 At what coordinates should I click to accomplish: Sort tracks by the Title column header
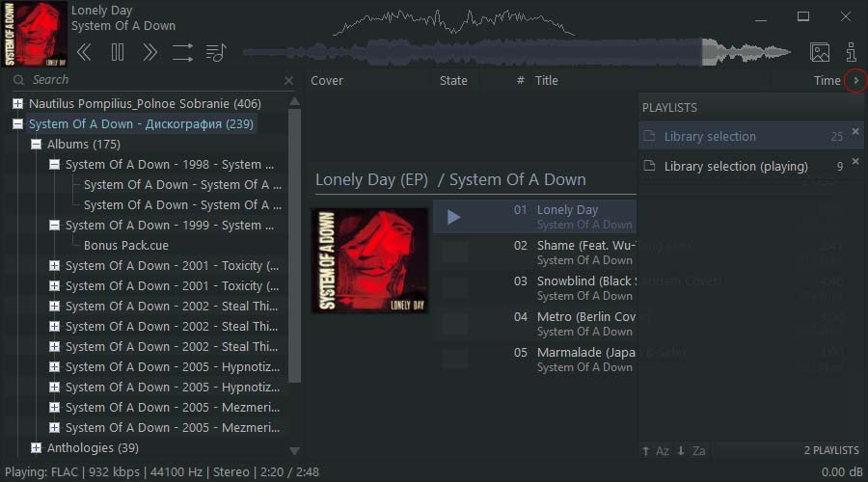pyautogui.click(x=547, y=81)
